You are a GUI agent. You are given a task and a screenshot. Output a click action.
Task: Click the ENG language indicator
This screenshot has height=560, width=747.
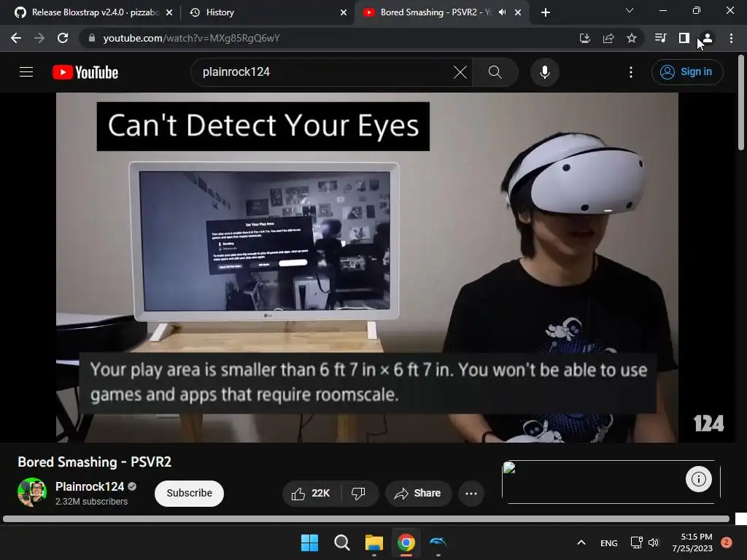click(x=609, y=542)
